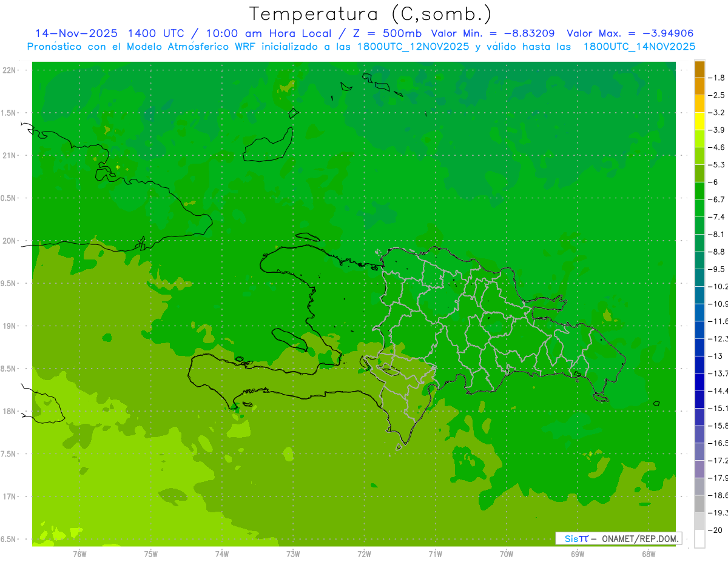The height and width of the screenshot is (562, 728).
Task: Click the "21N" latitude axis label
Action: (9, 156)
